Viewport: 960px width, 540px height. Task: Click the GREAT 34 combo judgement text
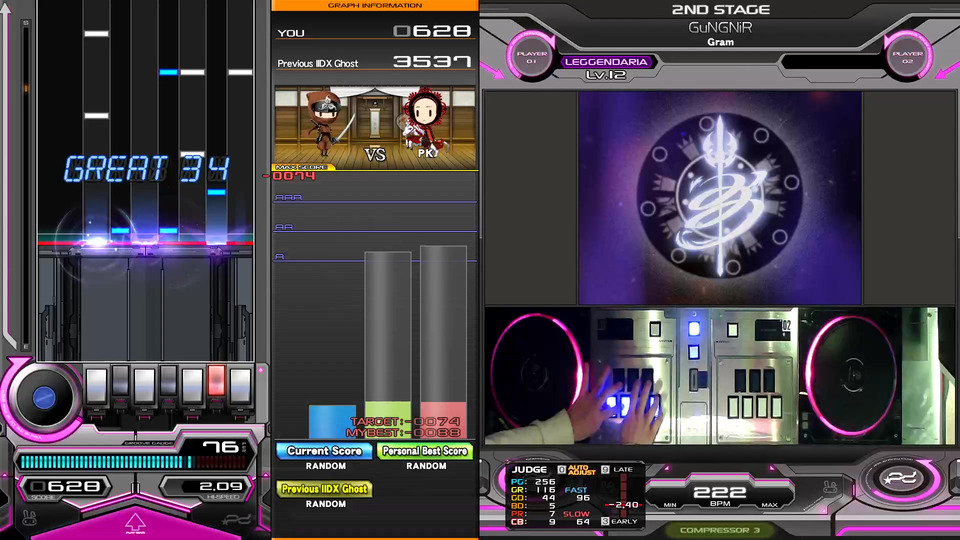pos(147,169)
